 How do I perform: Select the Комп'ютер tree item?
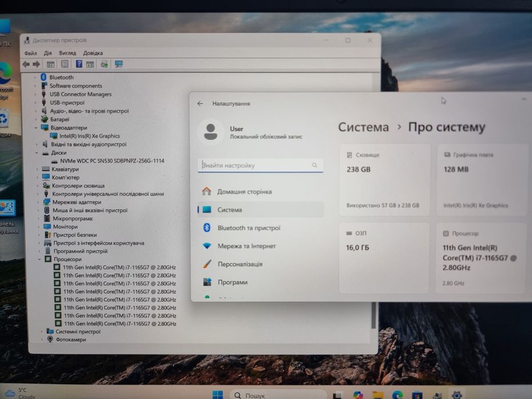[66, 177]
